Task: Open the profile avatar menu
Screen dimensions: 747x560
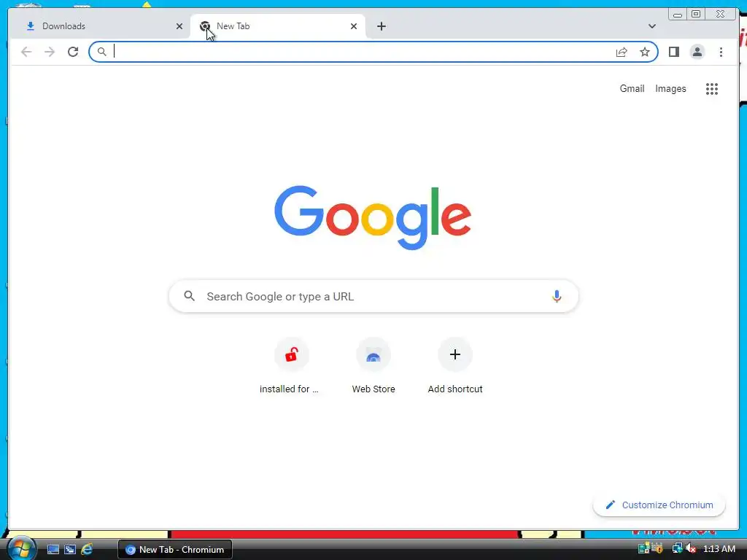Action: pyautogui.click(x=697, y=52)
